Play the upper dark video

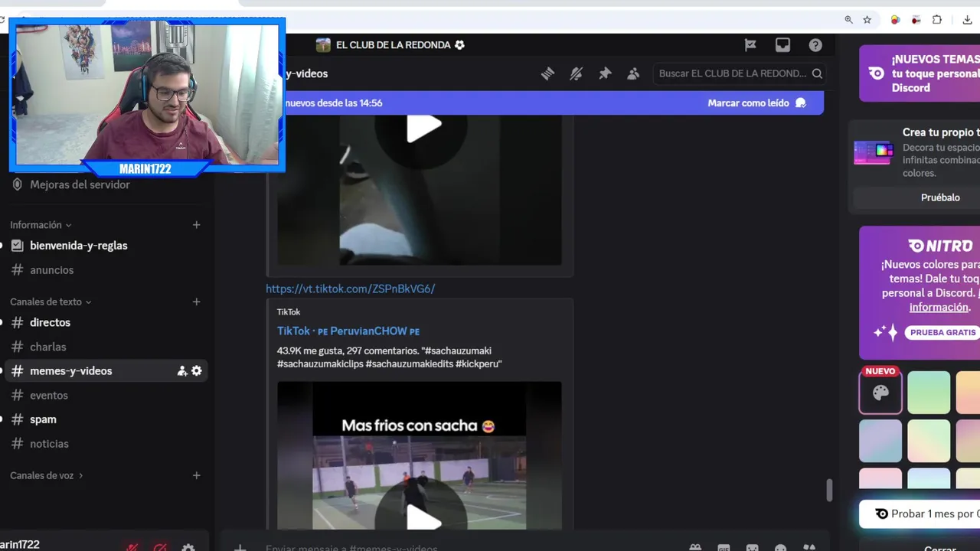click(x=423, y=127)
